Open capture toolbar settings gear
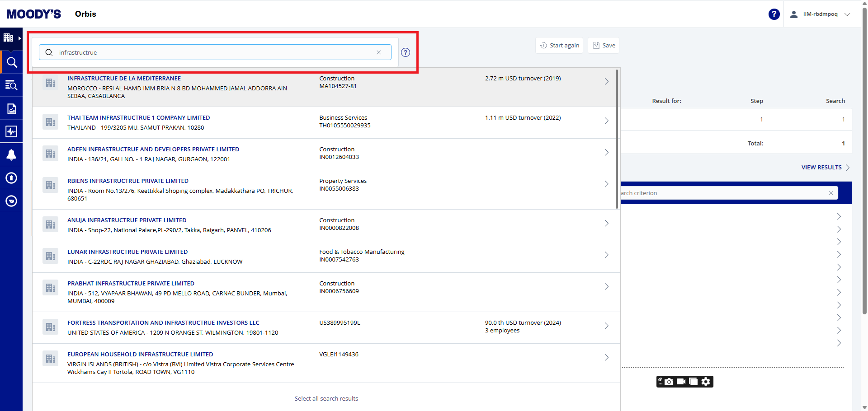868x411 pixels. (706, 382)
